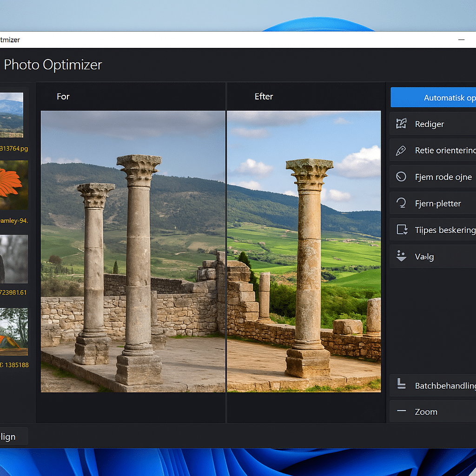This screenshot has width=476, height=476.
Task: Click the Vælg selection funnel icon
Action: pos(402,256)
